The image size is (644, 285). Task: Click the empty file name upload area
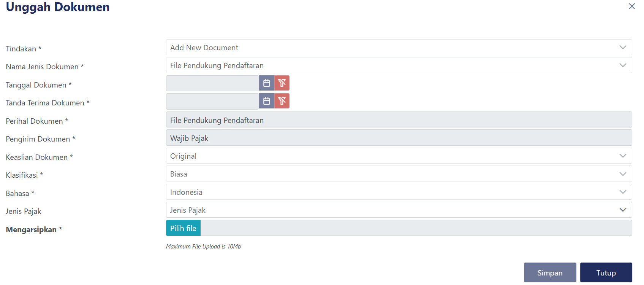[x=416, y=228]
